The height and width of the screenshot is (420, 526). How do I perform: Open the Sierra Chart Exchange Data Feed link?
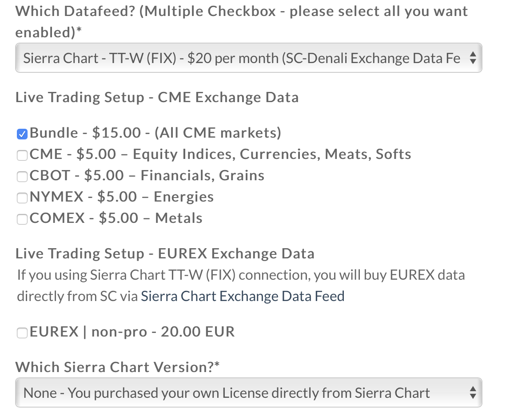click(243, 296)
